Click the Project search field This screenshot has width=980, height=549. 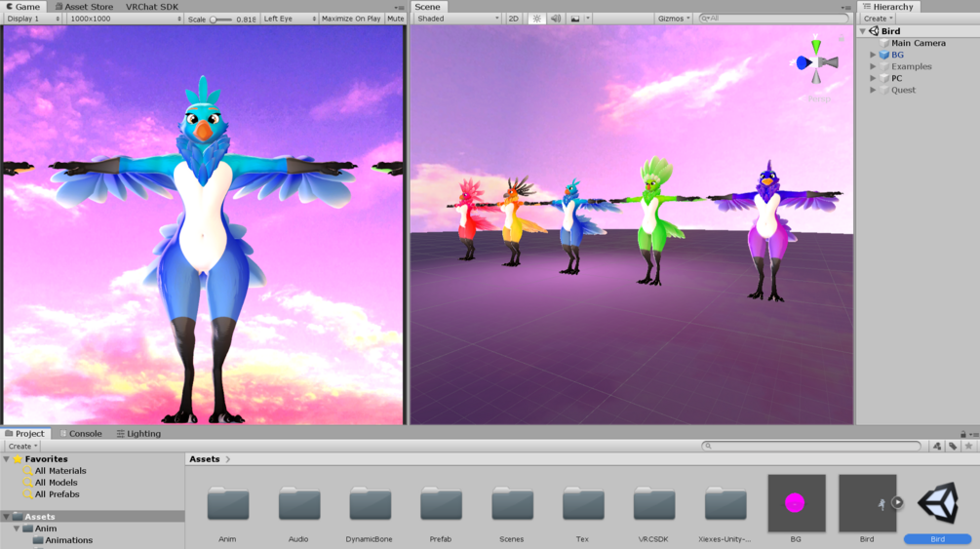point(811,446)
